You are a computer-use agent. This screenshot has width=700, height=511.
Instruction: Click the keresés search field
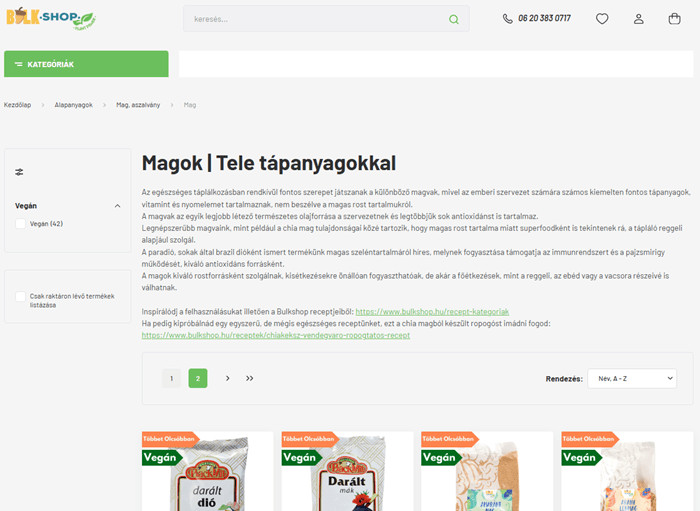coord(326,19)
